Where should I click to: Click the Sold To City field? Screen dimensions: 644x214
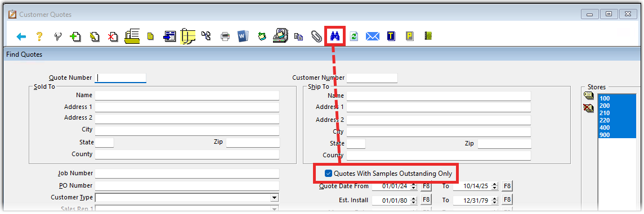[187, 131]
